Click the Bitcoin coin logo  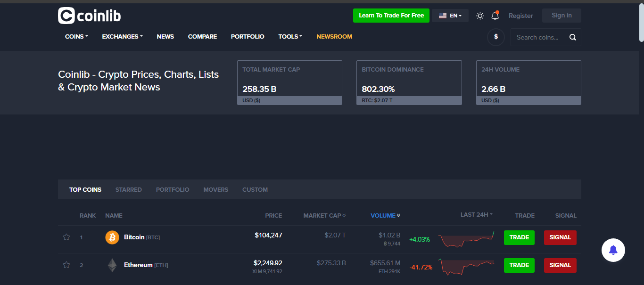(112, 237)
